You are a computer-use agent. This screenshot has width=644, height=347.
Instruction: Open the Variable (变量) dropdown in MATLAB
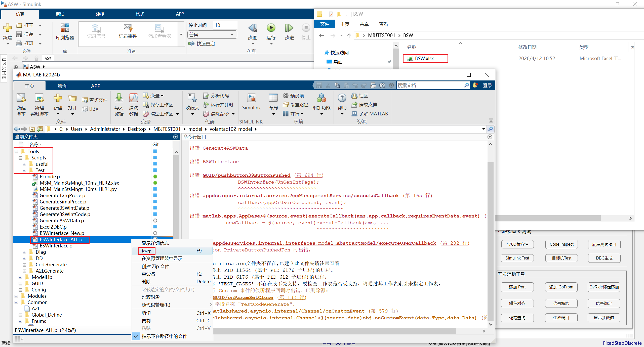pyautogui.click(x=153, y=96)
